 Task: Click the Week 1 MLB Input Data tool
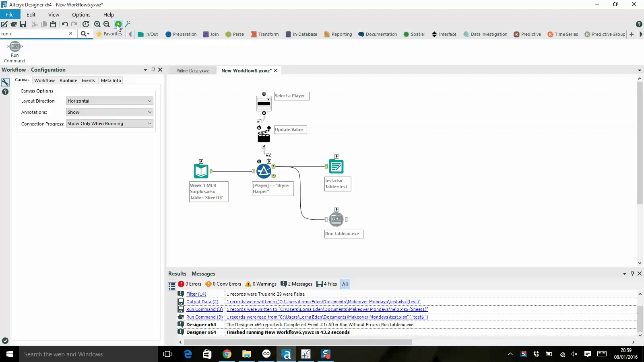pos(201,171)
